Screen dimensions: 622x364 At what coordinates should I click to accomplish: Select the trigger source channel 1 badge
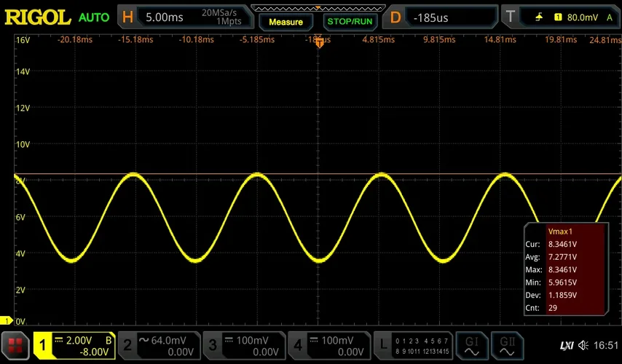[x=558, y=17]
